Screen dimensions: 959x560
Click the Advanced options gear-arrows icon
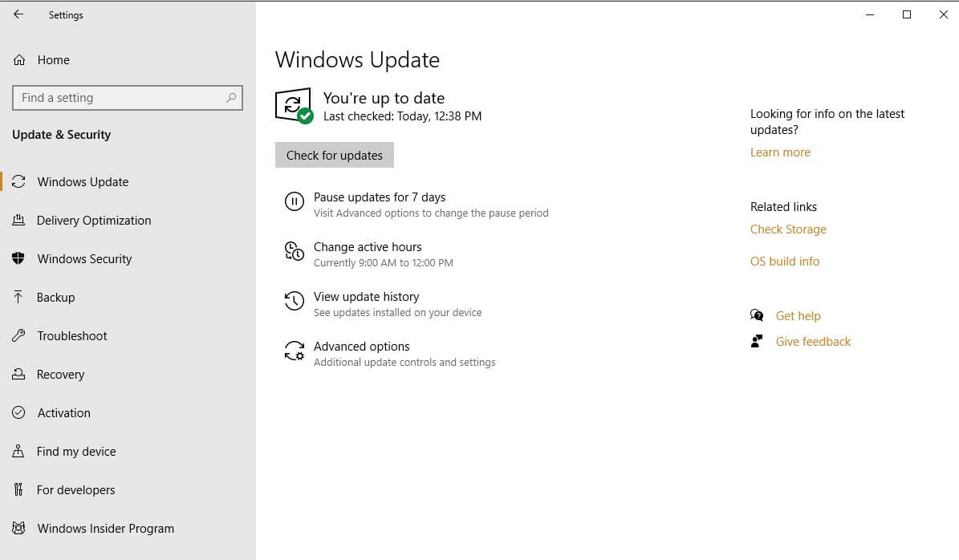click(x=295, y=351)
